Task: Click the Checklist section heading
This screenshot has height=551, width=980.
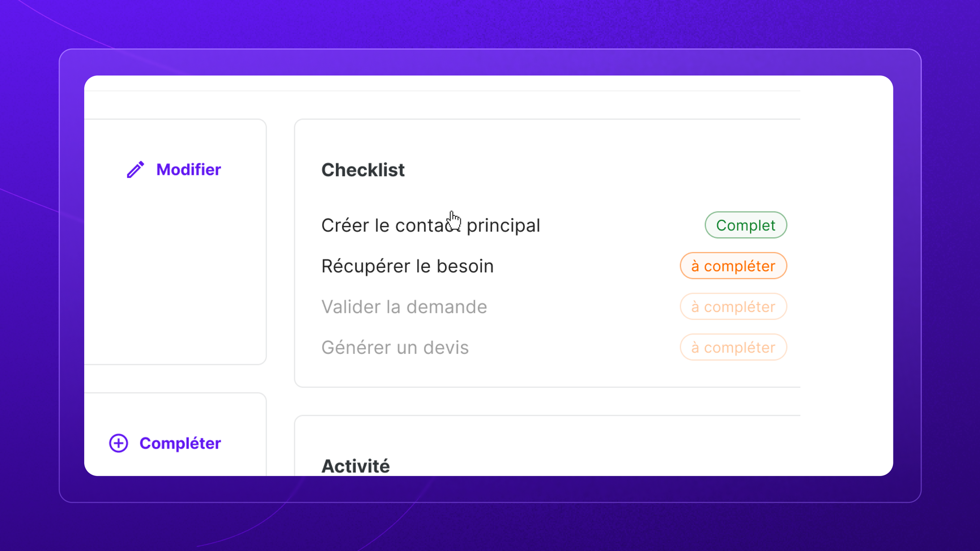Action: coord(363,170)
